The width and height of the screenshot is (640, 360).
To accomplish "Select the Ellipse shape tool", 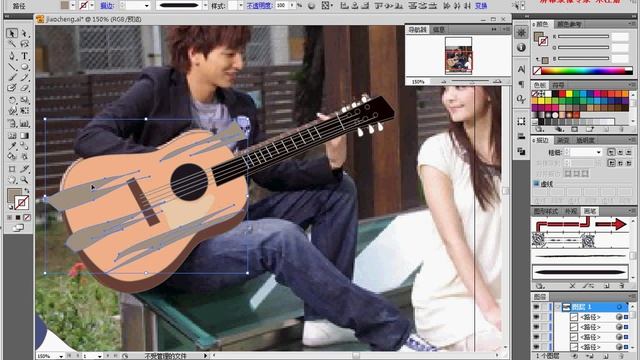I will pyautogui.click(x=24, y=67).
